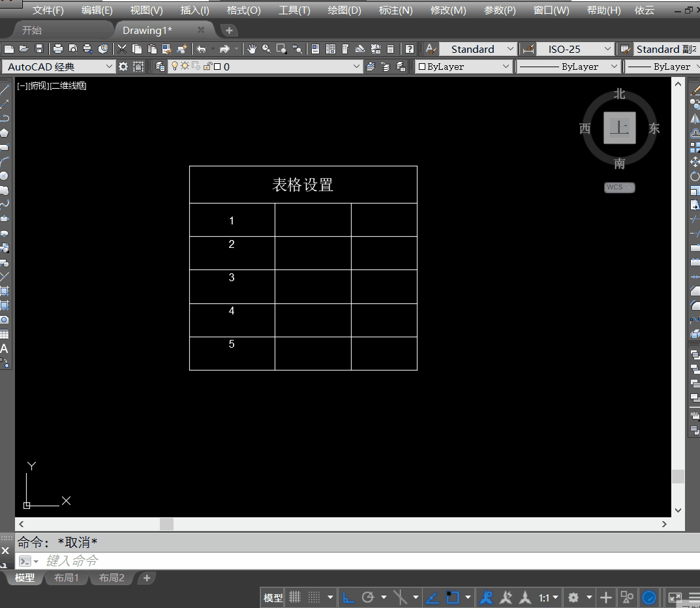
Task: Select the Polygon draw tool
Action: (x=5, y=132)
